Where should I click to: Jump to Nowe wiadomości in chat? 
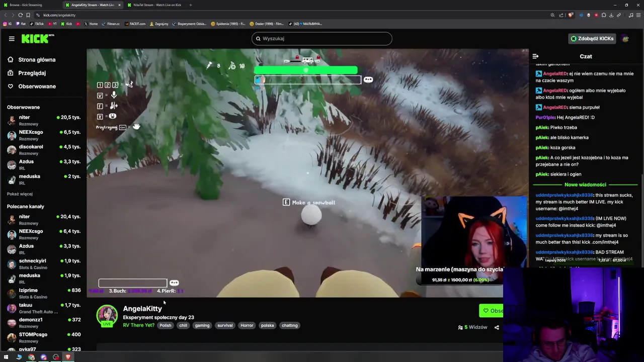(585, 185)
